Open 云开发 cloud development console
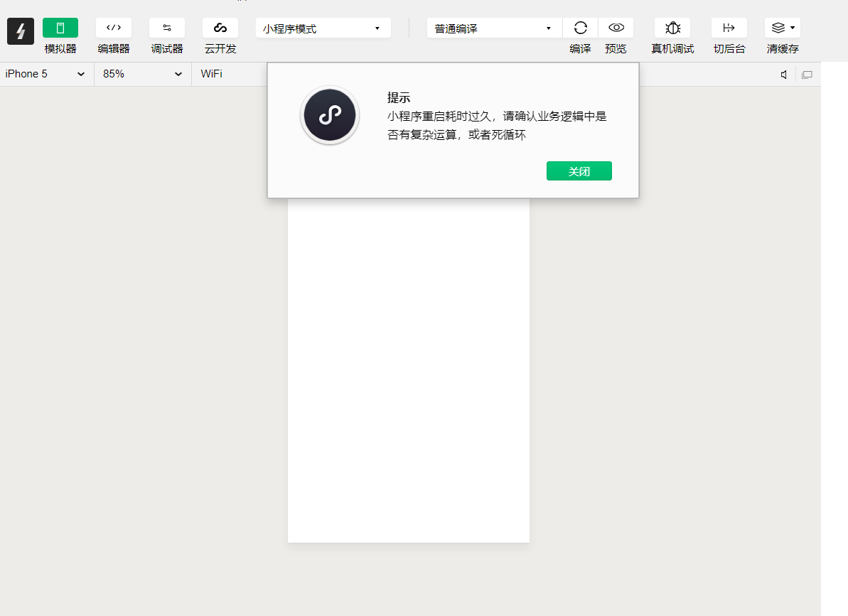Image resolution: width=848 pixels, height=616 pixels. coord(220,28)
